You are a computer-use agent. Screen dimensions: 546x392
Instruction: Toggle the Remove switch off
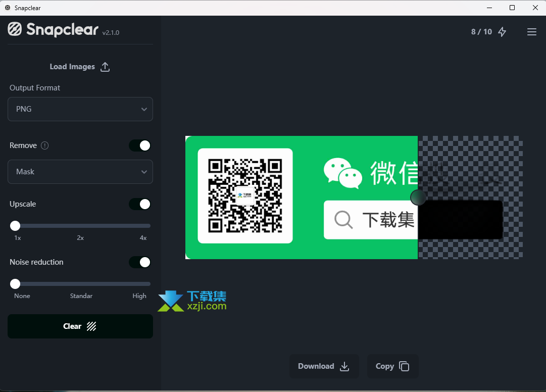[x=139, y=145]
